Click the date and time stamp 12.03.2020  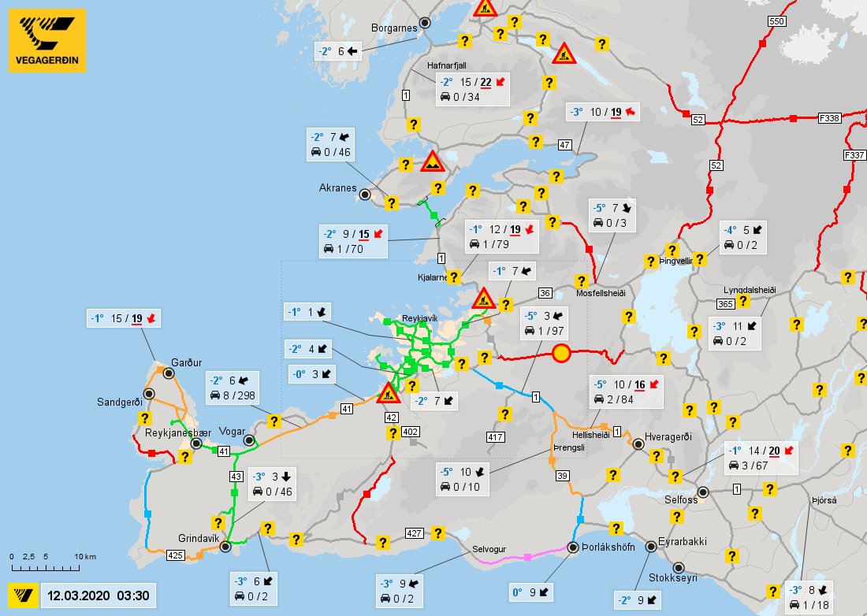(99, 596)
